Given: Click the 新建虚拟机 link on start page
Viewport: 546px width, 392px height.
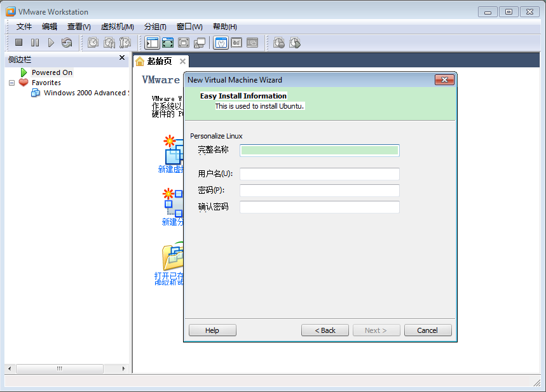Looking at the screenshot, I should [170, 169].
